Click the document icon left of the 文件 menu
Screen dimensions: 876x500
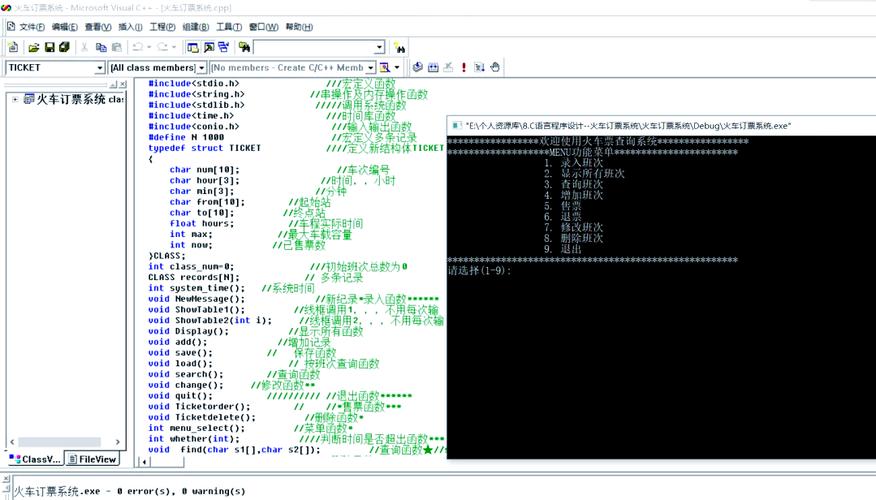click(x=11, y=26)
